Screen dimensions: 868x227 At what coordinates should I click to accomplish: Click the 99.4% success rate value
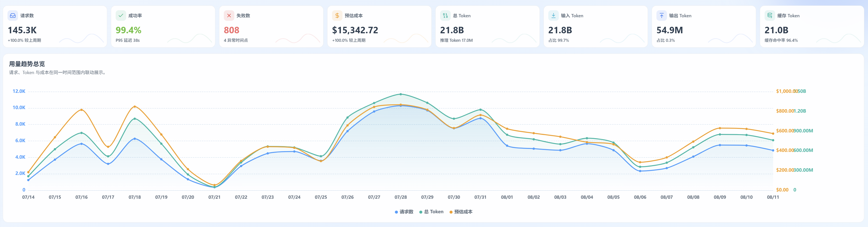[x=128, y=30]
